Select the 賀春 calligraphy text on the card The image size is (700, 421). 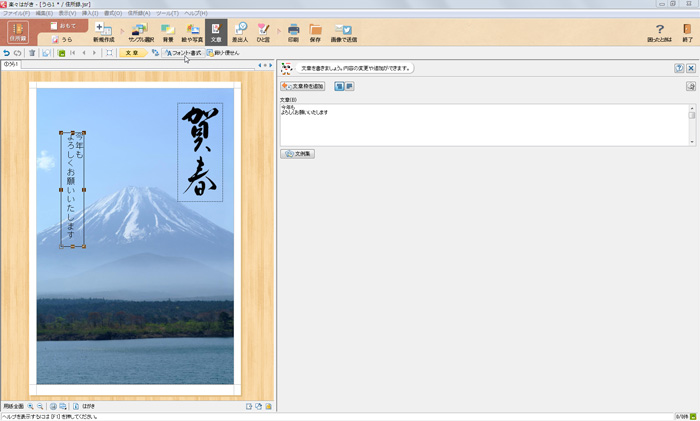click(x=200, y=152)
